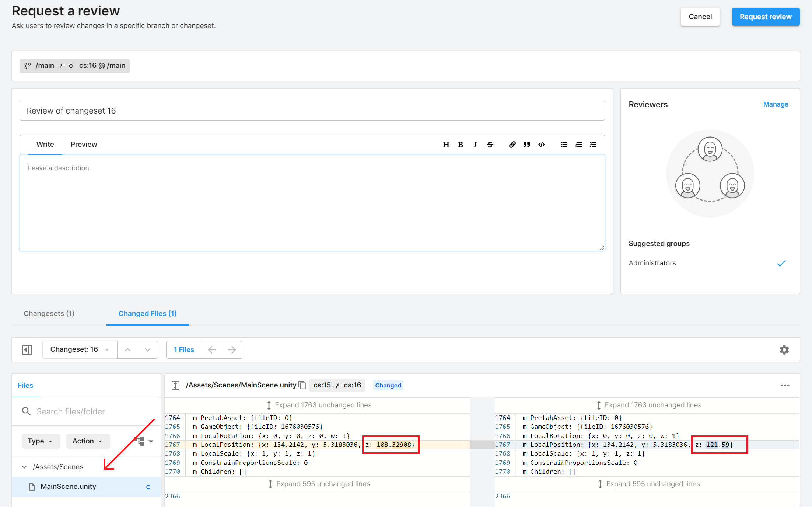Add a task list using checklist icon
The width and height of the screenshot is (812, 508).
[593, 145]
